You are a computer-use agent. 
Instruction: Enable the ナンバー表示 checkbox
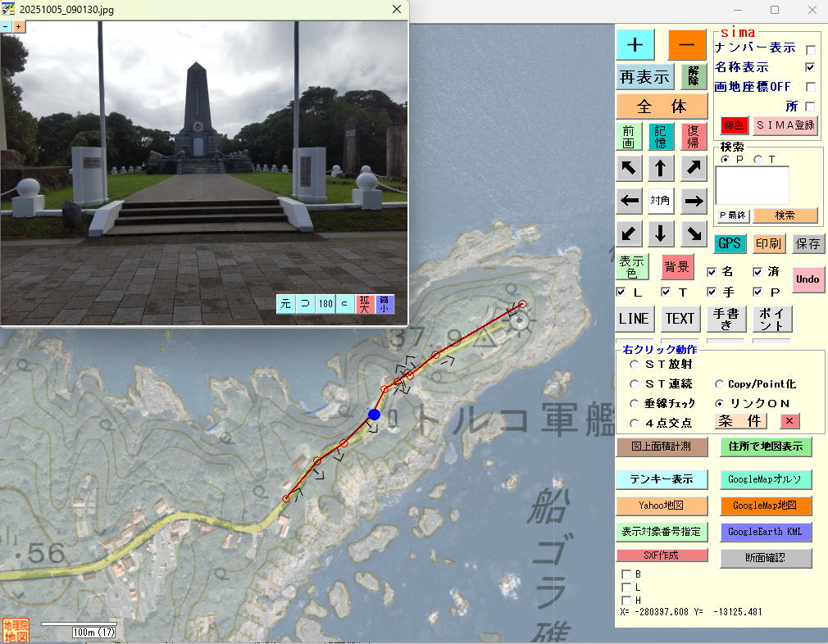point(810,49)
